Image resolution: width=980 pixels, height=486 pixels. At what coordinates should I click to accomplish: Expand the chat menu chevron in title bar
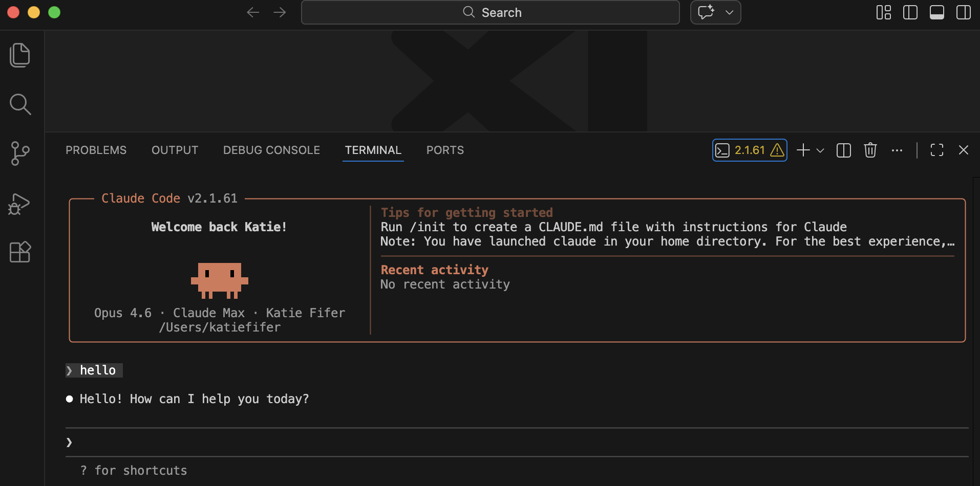click(x=730, y=12)
